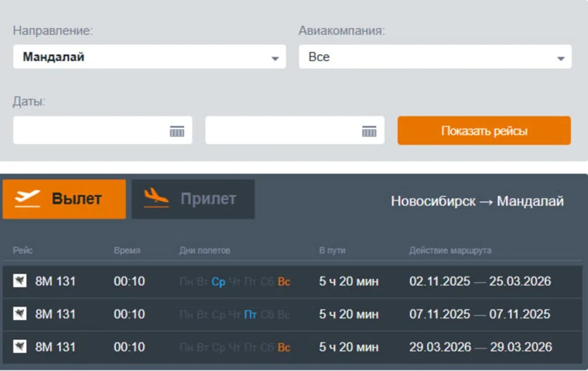Screen dimensions: 588x371
Task: Click the landing plane icon on Прилет
Action: pyautogui.click(x=156, y=199)
